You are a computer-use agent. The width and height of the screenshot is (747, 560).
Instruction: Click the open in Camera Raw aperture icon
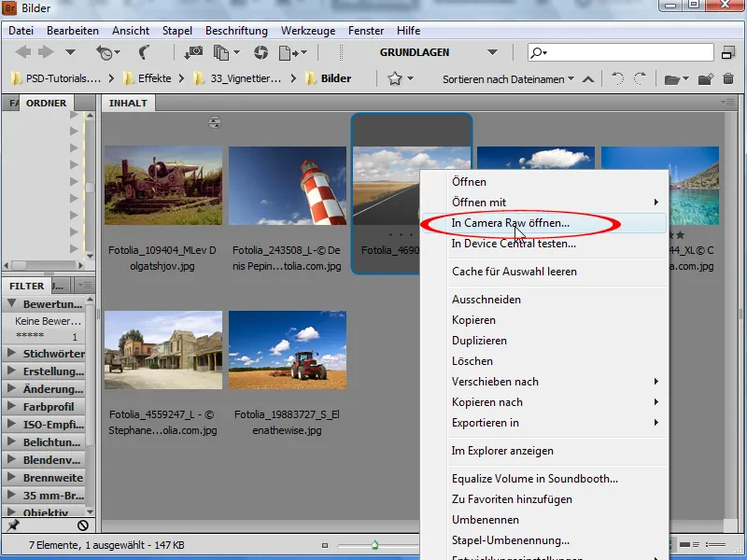pyautogui.click(x=261, y=52)
